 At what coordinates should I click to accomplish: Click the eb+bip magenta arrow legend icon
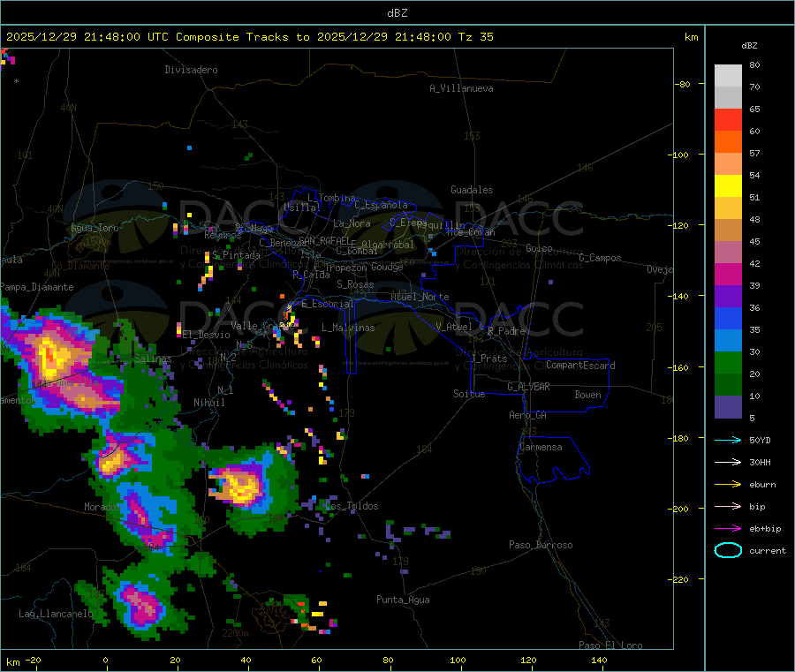point(728,528)
